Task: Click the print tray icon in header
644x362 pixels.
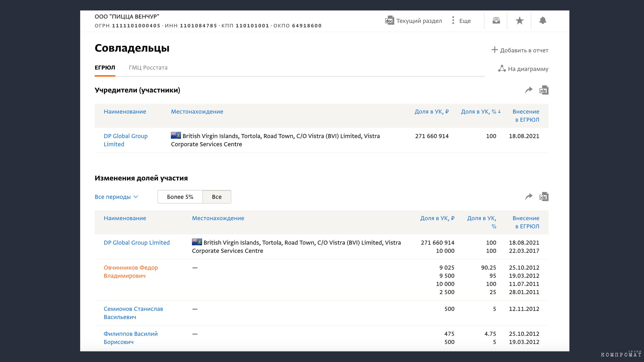Action: pyautogui.click(x=496, y=20)
